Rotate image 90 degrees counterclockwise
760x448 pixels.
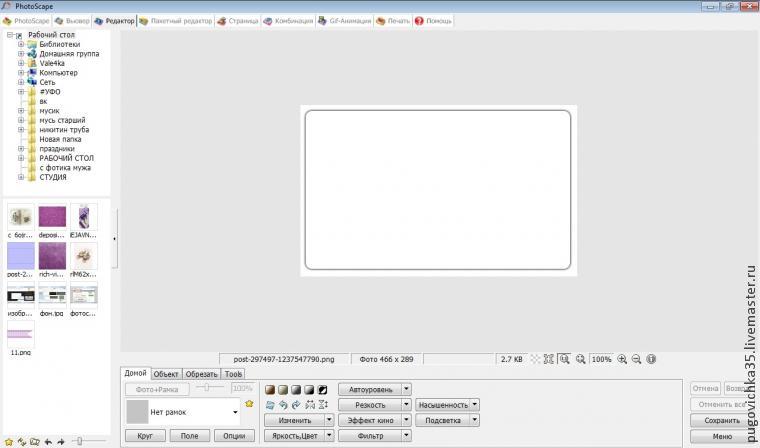tap(283, 404)
